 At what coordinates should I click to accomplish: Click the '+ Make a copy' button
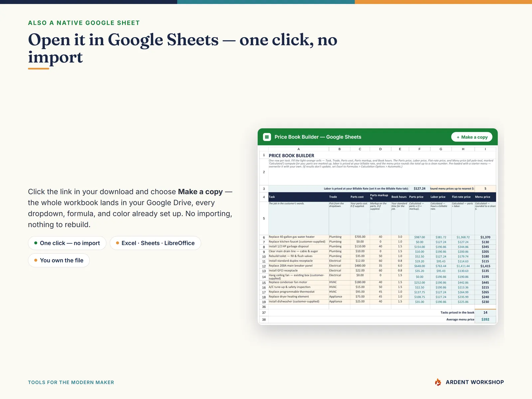(x=472, y=137)
